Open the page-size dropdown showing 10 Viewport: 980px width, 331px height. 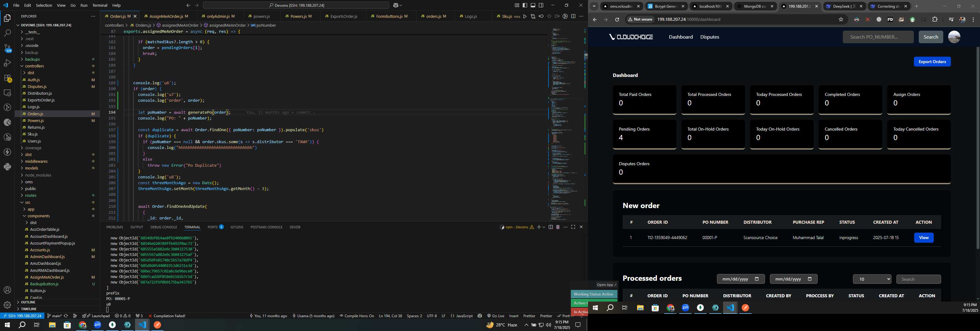click(872, 279)
